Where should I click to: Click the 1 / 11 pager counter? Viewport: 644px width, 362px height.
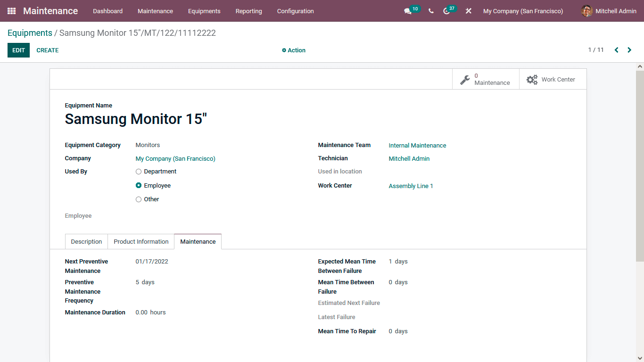(596, 50)
